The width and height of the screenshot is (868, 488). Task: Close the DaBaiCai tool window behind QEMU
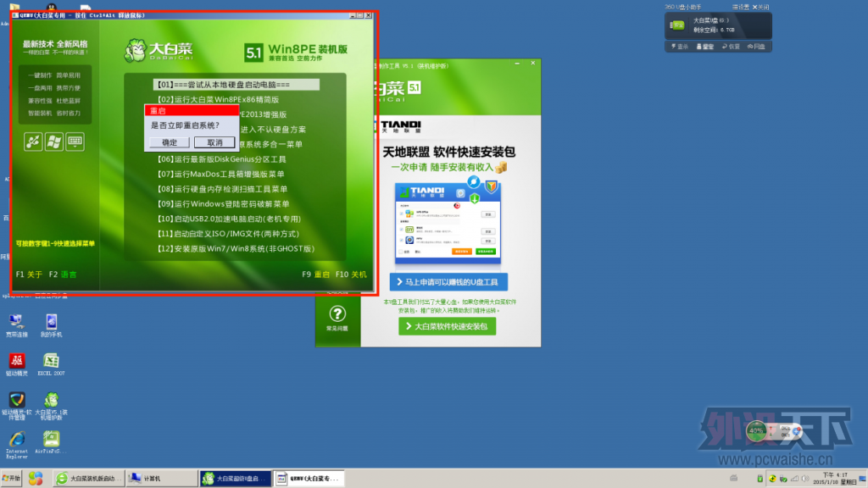pyautogui.click(x=532, y=64)
